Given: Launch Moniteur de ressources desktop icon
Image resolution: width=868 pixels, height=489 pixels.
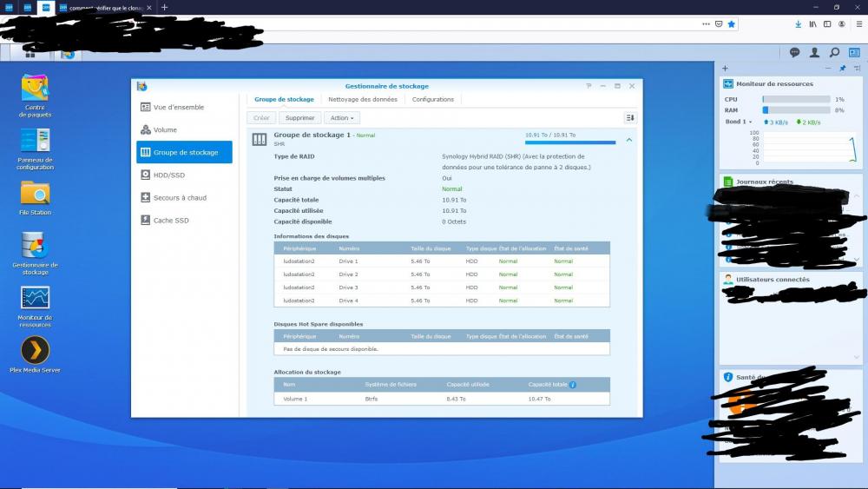Looking at the screenshot, I should coord(35,298).
